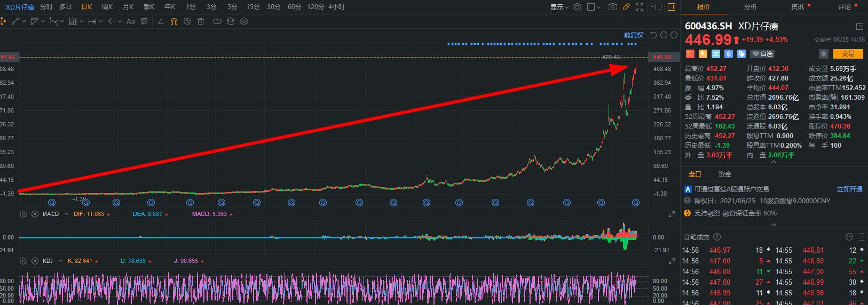Open the 评论 comments tab

pos(845,7)
